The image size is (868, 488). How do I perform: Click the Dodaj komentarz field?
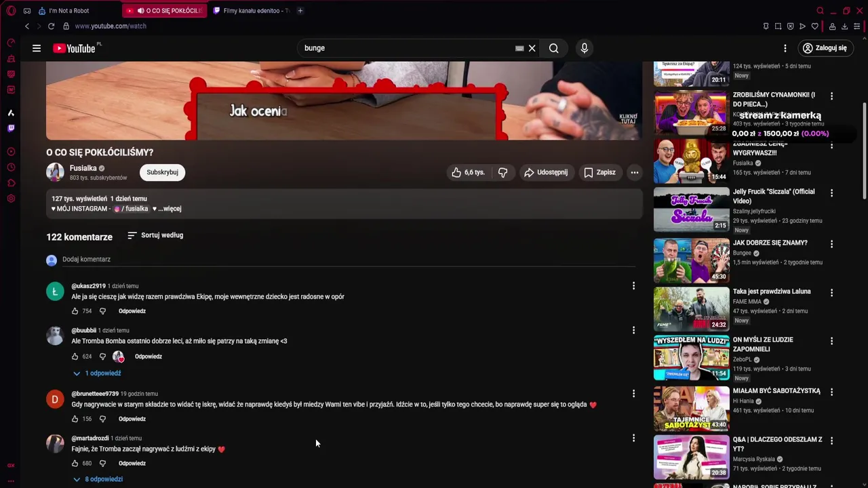(x=349, y=260)
